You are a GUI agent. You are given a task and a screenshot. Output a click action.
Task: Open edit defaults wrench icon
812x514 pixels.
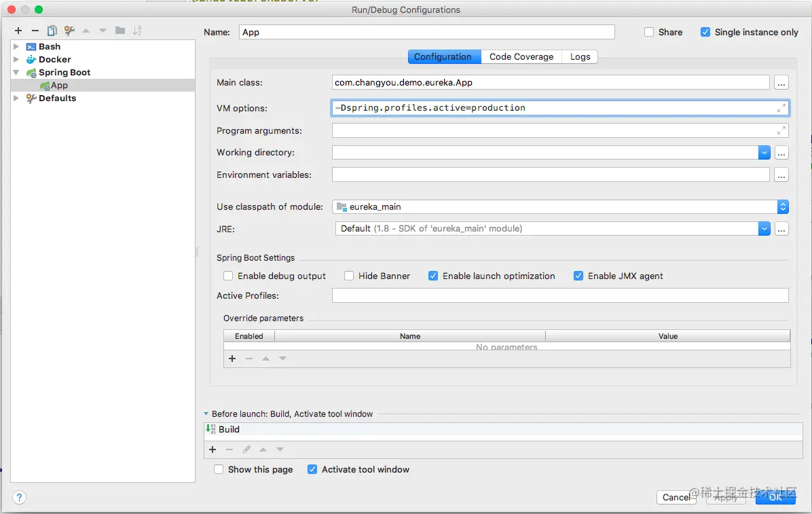click(x=69, y=31)
